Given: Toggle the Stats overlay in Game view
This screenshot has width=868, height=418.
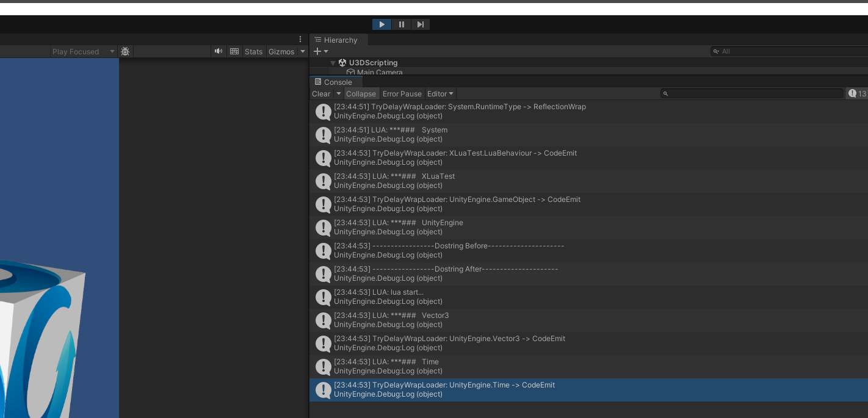Looking at the screenshot, I should (253, 51).
